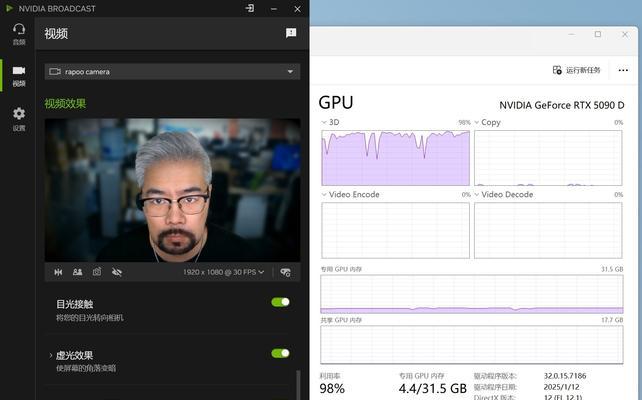Click the mirror/flip preview icon
Screen dimensions: 642x400
tap(58, 272)
